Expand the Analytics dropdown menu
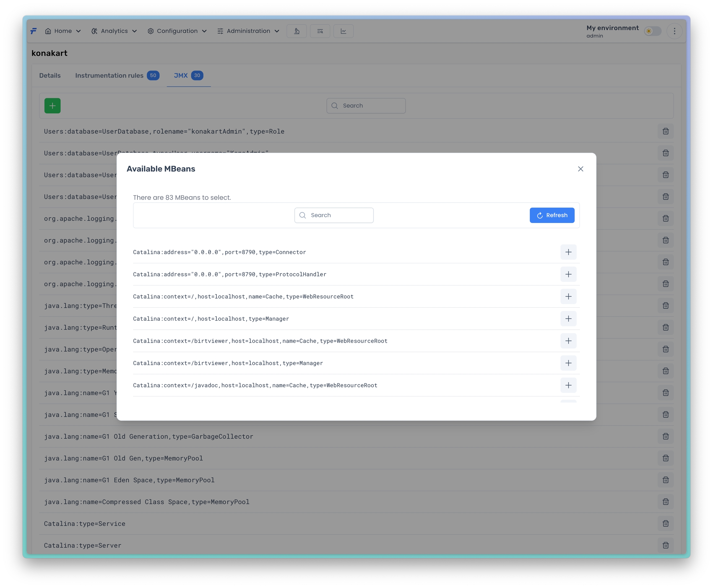This screenshot has height=588, width=713. 114,31
